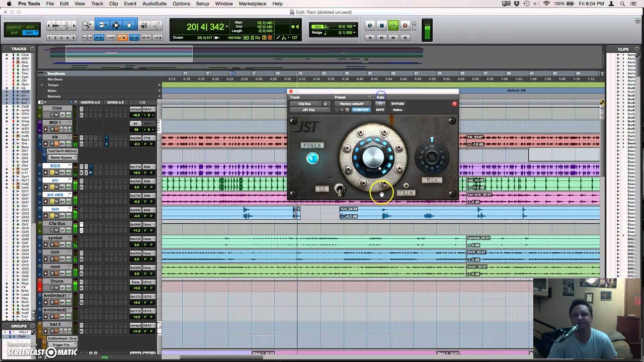Expand the Tempo ruler
This screenshot has height=362, width=644.
(x=42, y=85)
